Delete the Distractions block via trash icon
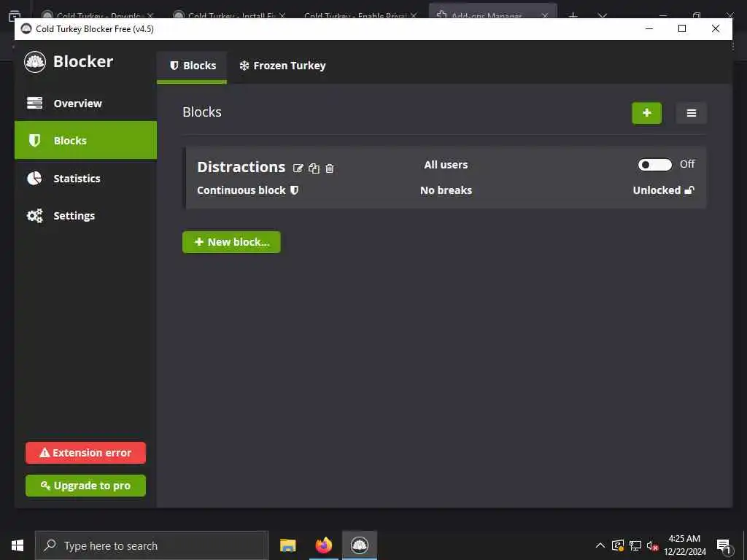747x560 pixels. click(330, 168)
